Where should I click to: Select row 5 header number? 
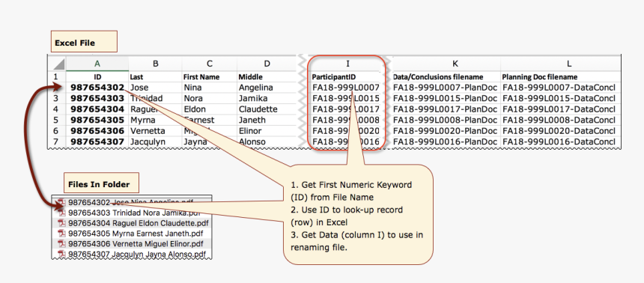click(x=56, y=121)
